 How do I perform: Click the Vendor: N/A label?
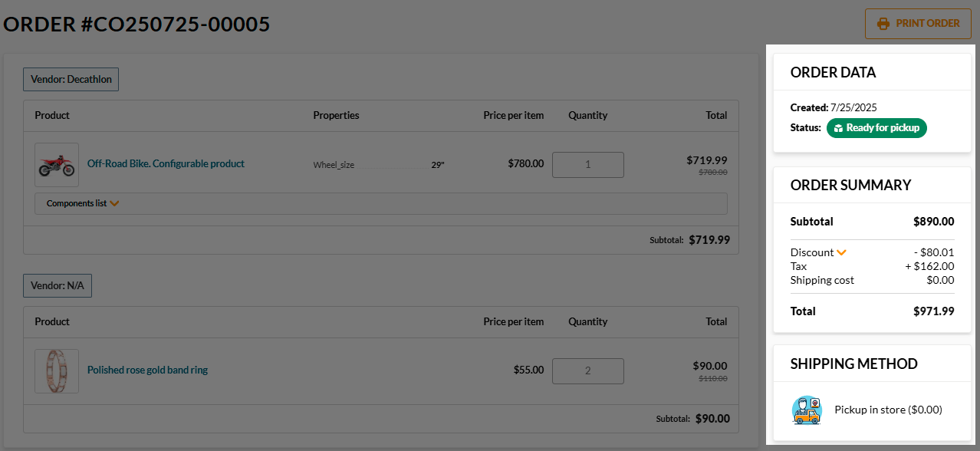[58, 285]
